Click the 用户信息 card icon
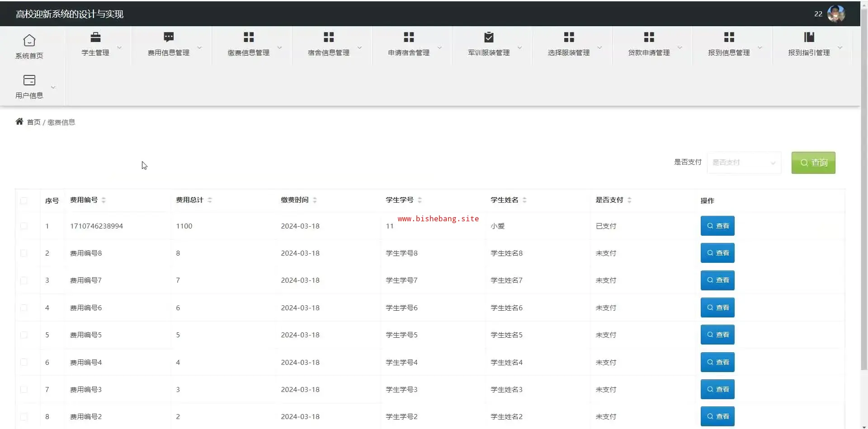The height and width of the screenshot is (429, 868). 29,80
